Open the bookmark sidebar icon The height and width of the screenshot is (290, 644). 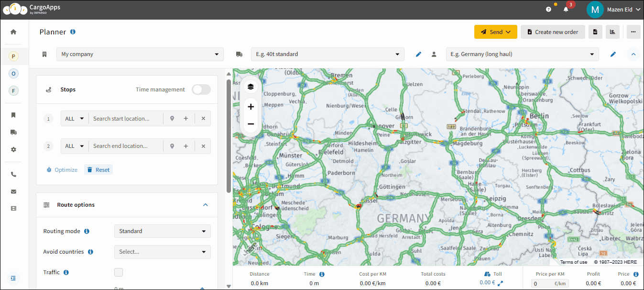point(13,115)
